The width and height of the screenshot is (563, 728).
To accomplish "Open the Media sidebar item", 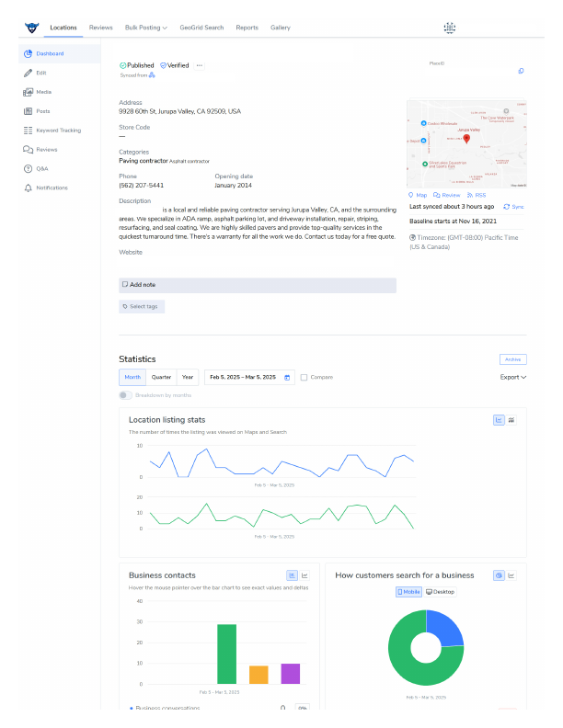I will coord(37,92).
